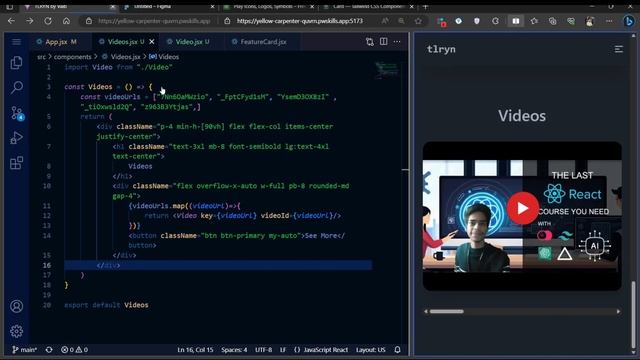640x360 pixels.
Task: Open the notifications bell in status bar
Action: tap(398, 350)
